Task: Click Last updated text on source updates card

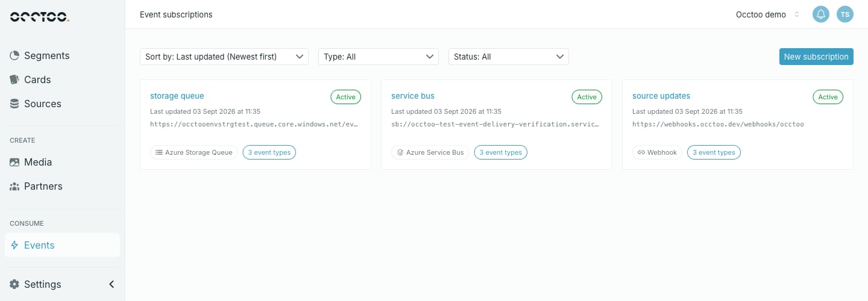Action: [687, 111]
